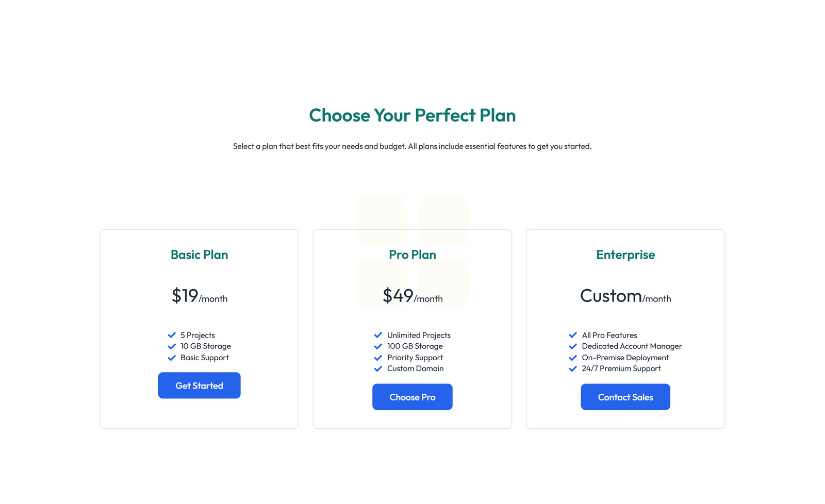825x504 pixels.
Task: Click the checkmark beside Unlimited Projects
Action: [378, 335]
